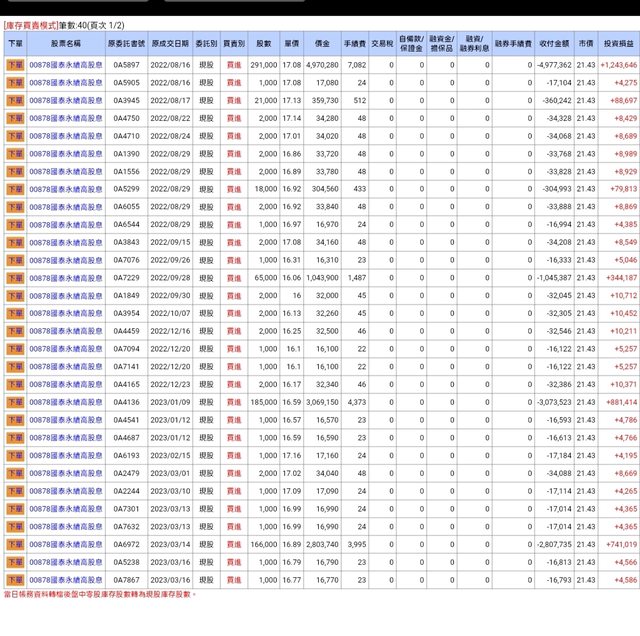This screenshot has height=636, width=640.
Task: Click 00878 stock link in 0A4750 row
Action: 65,118
